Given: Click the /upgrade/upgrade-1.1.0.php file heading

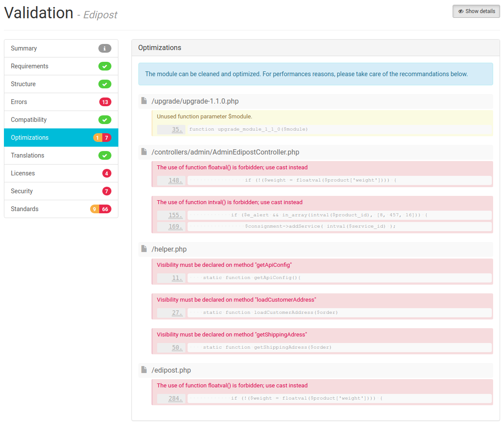Looking at the screenshot, I should tap(195, 101).
